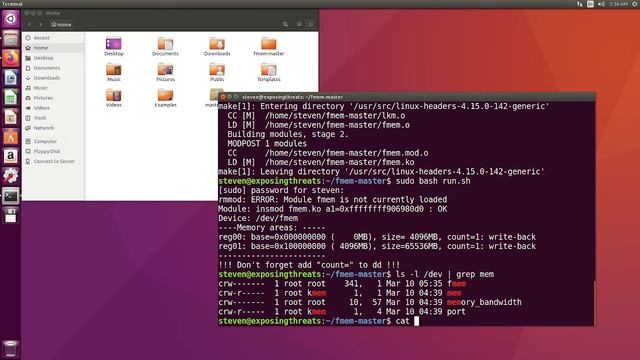Open the Ubuntu Dash search launcher icon
Screen dimensions: 640x360
(11, 19)
